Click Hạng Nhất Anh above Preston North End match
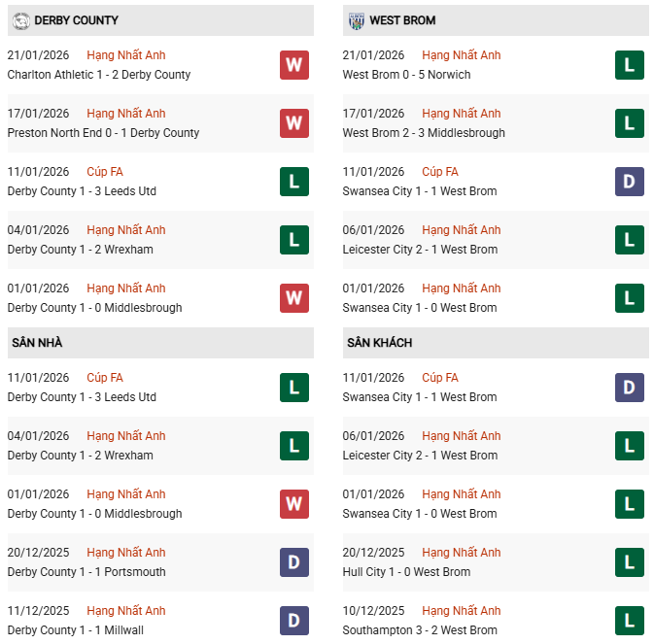The image size is (654, 644). click(126, 114)
